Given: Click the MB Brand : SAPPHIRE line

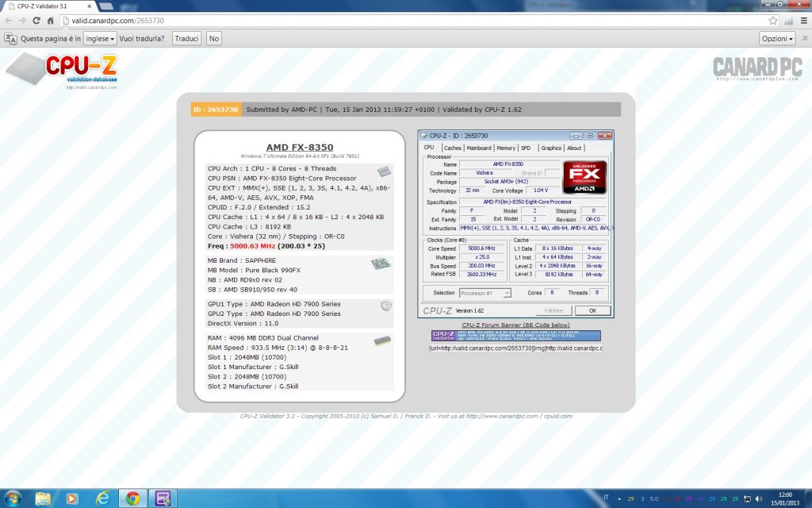Looking at the screenshot, I should (x=242, y=260).
